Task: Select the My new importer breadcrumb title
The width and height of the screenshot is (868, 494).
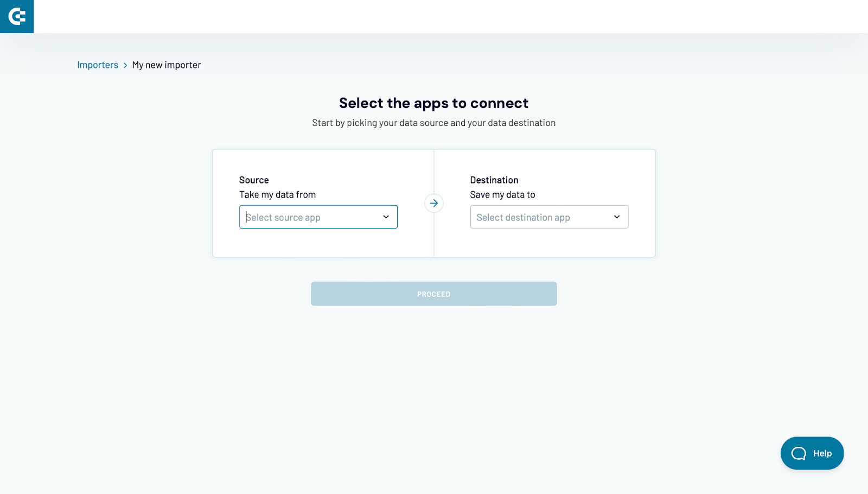Action: [x=167, y=65]
